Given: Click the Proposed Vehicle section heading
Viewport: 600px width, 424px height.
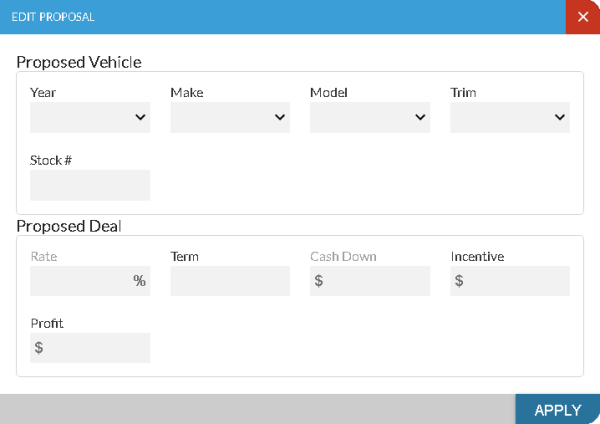Looking at the screenshot, I should click(79, 62).
